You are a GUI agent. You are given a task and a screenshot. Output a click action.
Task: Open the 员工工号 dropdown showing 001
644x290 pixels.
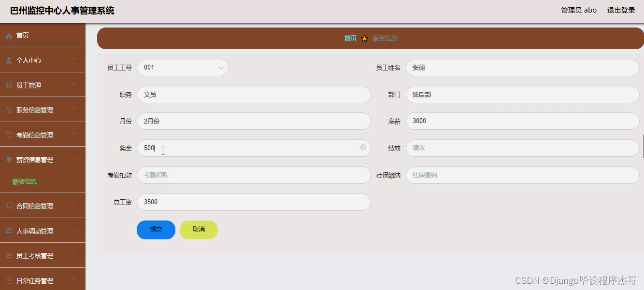coord(183,68)
